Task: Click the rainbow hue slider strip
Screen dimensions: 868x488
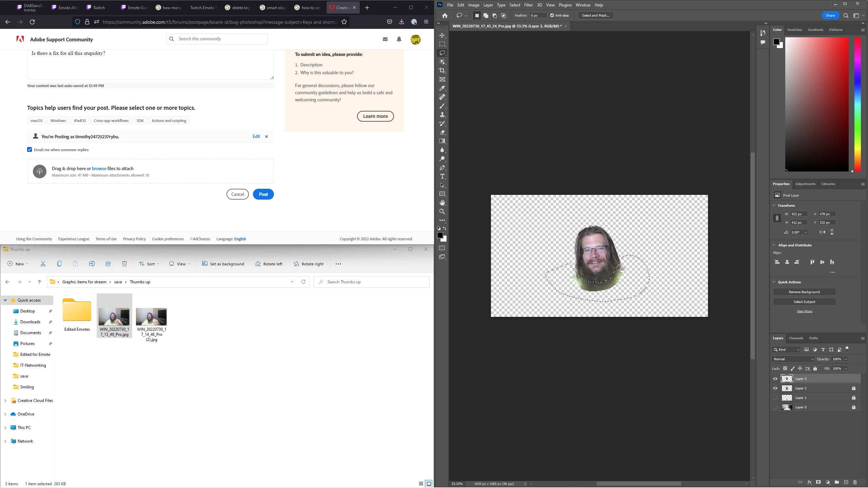Action: tap(857, 104)
